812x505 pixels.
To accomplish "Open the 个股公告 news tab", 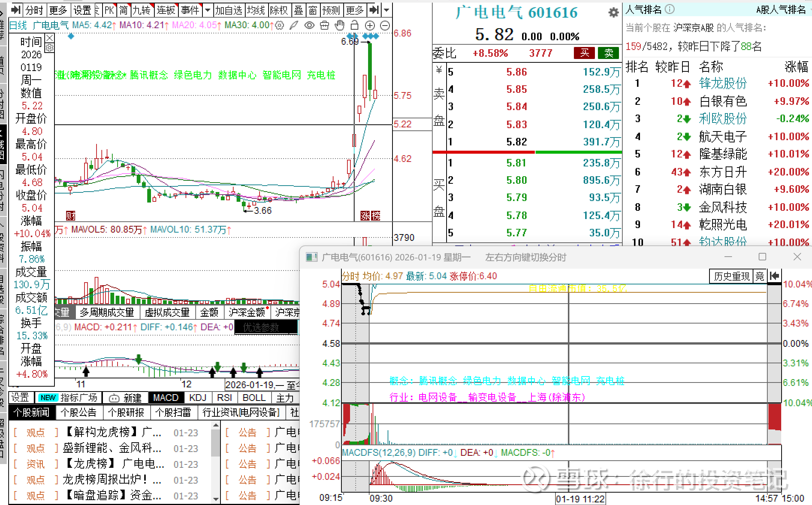I will [78, 413].
